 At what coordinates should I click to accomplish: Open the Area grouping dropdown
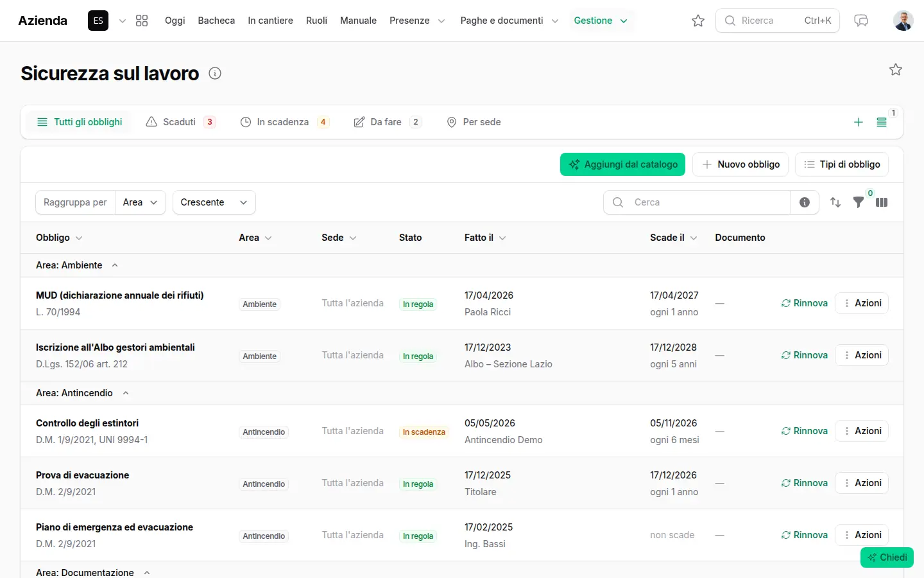pyautogui.click(x=140, y=202)
